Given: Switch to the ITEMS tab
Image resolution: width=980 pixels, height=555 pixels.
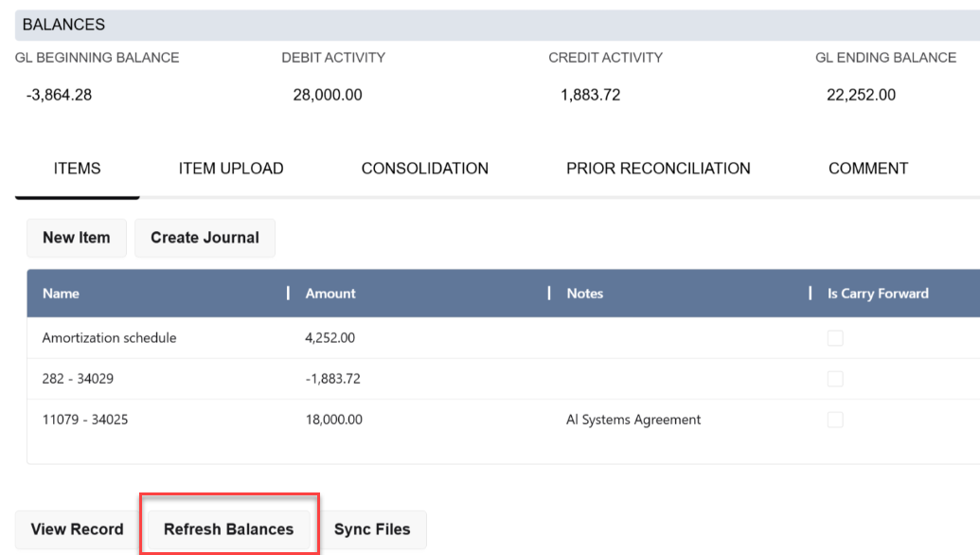Looking at the screenshot, I should 77,169.
